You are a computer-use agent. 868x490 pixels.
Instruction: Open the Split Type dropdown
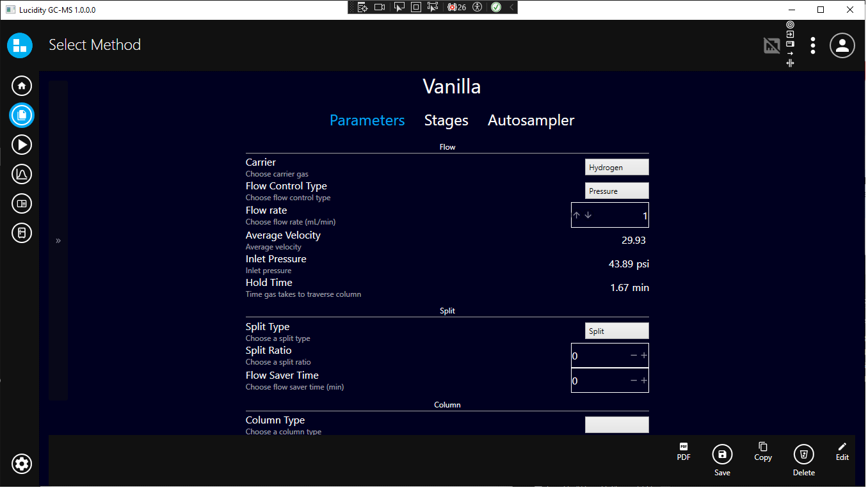[616, 331]
